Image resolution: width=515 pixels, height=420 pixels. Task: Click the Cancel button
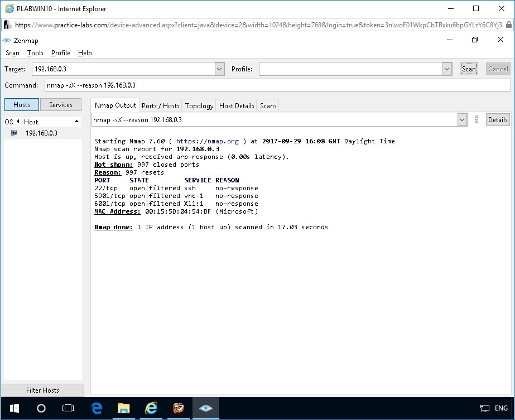[x=498, y=69]
